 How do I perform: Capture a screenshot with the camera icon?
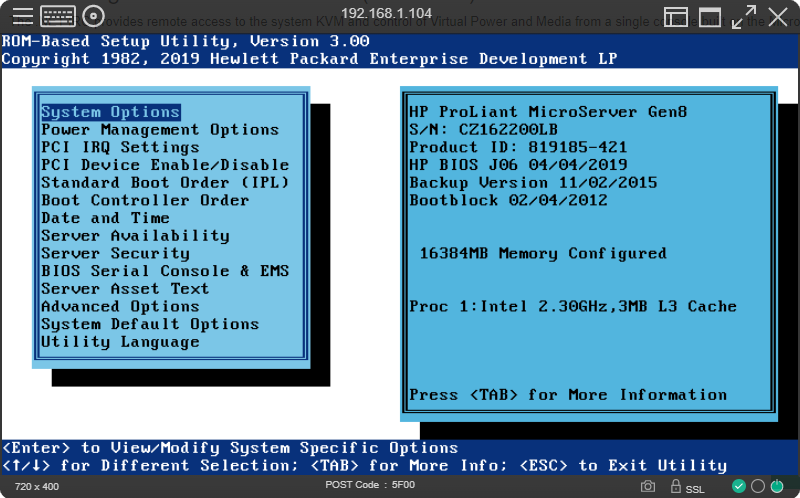[x=648, y=486]
